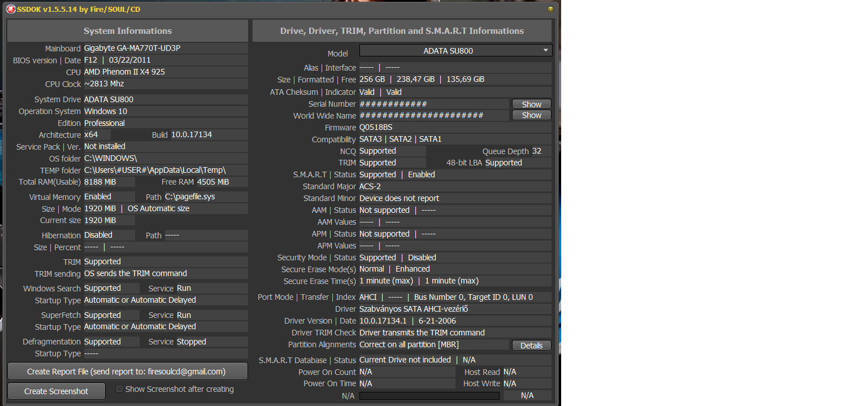Screen dimensions: 868x406
Task: Click Free RAM value 4505 MiB
Action: 222,182
